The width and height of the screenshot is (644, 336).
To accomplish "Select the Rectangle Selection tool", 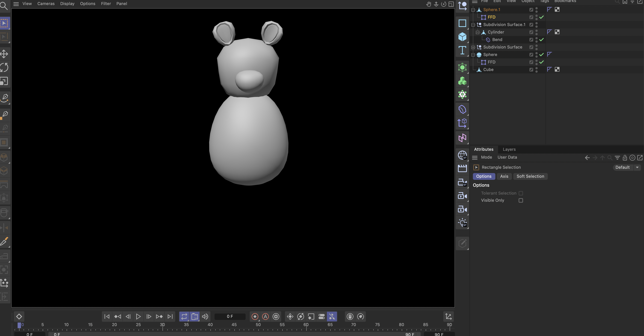I will coord(4,23).
